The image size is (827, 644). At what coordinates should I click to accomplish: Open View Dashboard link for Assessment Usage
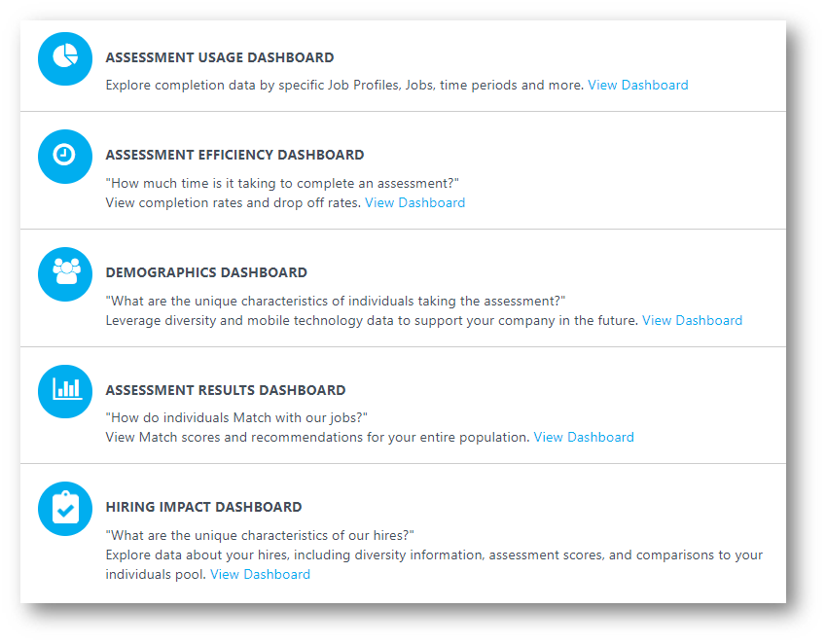(637, 85)
